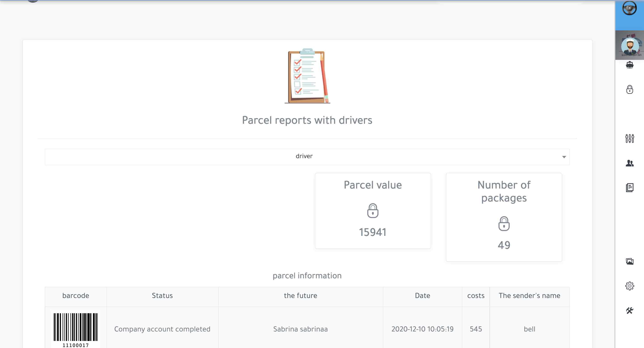
Task: Open the wrench tools sidebar icon
Action: click(x=629, y=310)
